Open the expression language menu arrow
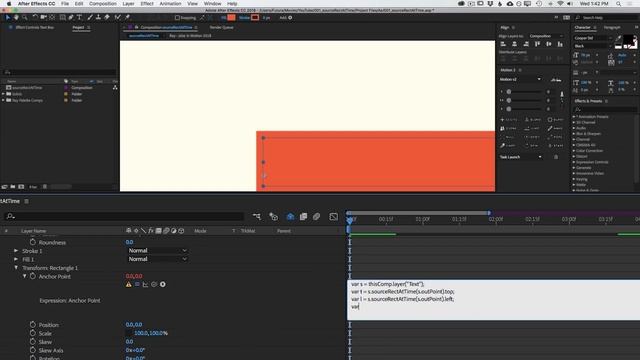Viewport: 640px width, 360px height. coord(163,284)
